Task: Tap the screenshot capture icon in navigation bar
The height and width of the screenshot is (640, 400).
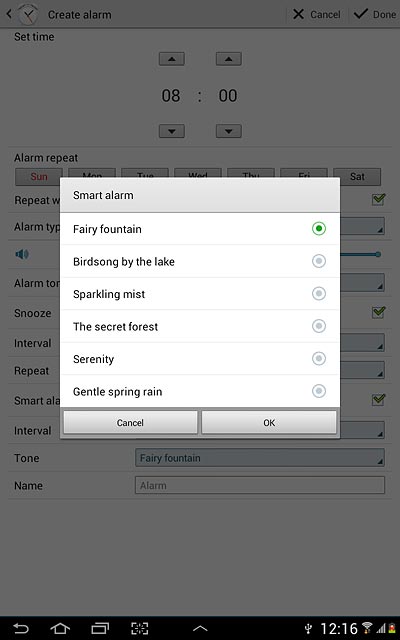Action: point(140,628)
